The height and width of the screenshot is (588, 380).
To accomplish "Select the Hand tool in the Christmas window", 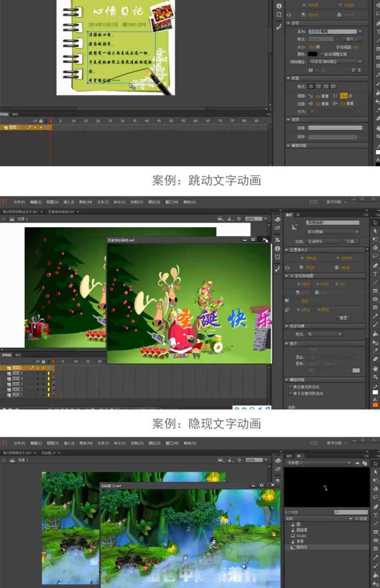I will [x=375, y=368].
